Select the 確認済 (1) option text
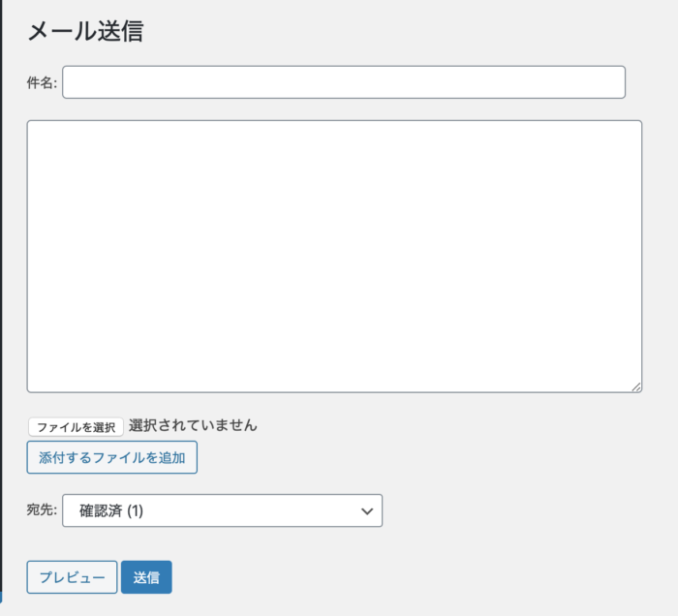This screenshot has width=678, height=616. point(111,510)
